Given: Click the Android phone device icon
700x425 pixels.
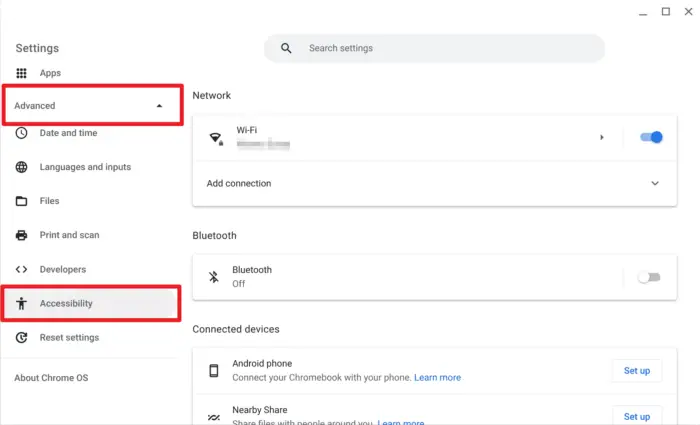Looking at the screenshot, I should click(x=214, y=371).
